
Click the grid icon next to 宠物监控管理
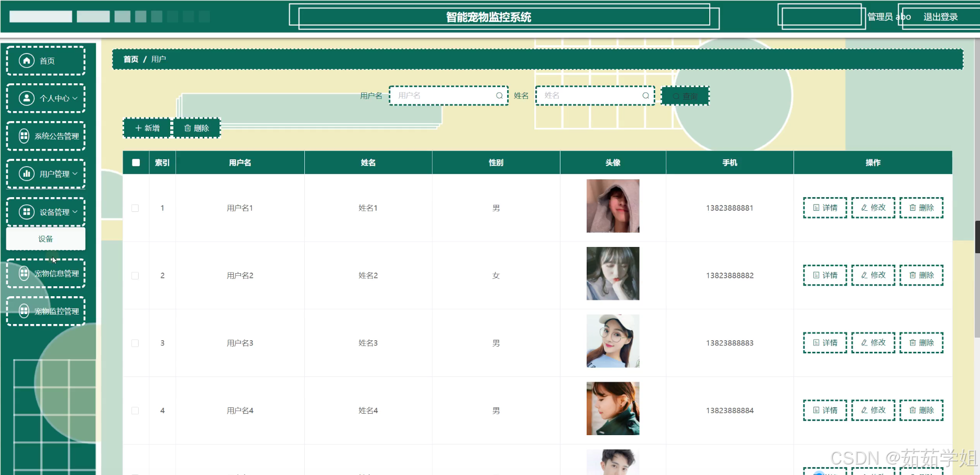[24, 311]
